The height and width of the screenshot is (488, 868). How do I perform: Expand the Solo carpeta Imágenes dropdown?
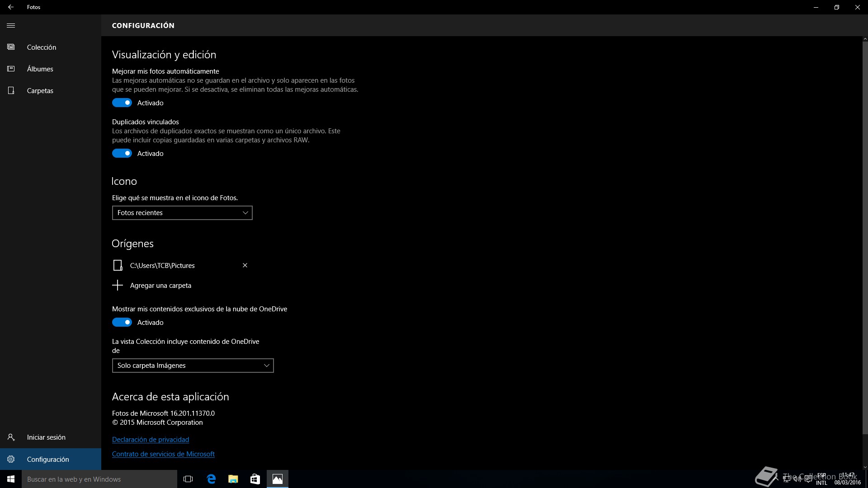click(193, 366)
